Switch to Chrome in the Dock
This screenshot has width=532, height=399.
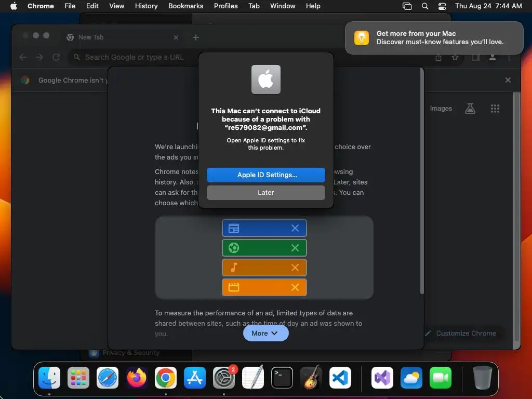click(166, 378)
